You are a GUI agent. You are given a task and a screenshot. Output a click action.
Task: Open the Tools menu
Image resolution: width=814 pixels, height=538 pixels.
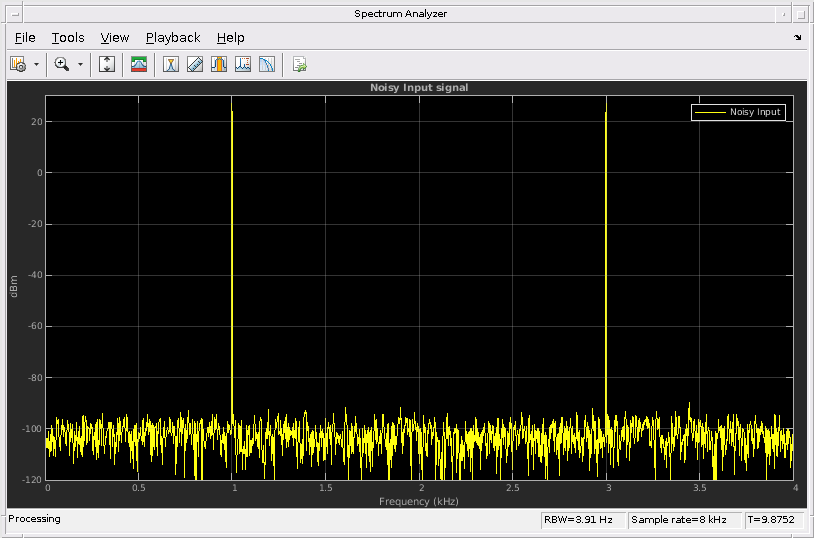pyautogui.click(x=68, y=38)
